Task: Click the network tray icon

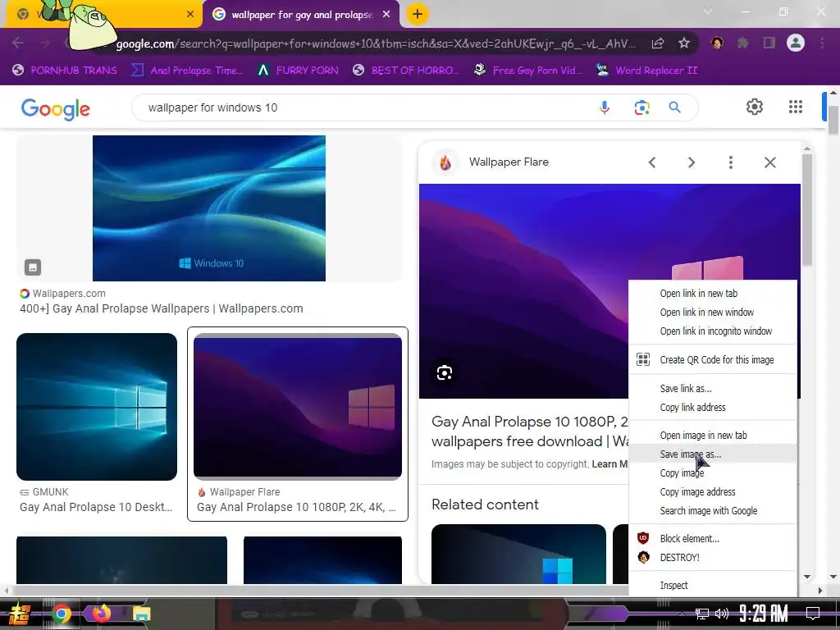Action: tap(702, 614)
